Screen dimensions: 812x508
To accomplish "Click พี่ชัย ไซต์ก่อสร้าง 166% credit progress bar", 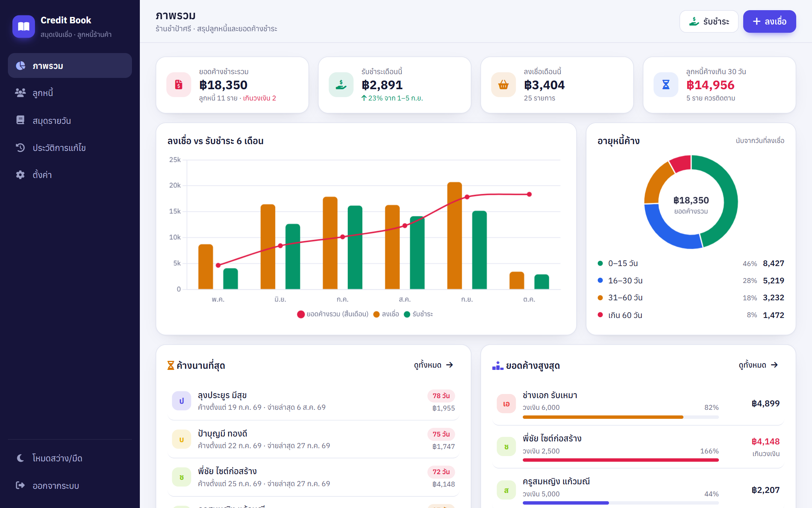I will coord(621,460).
